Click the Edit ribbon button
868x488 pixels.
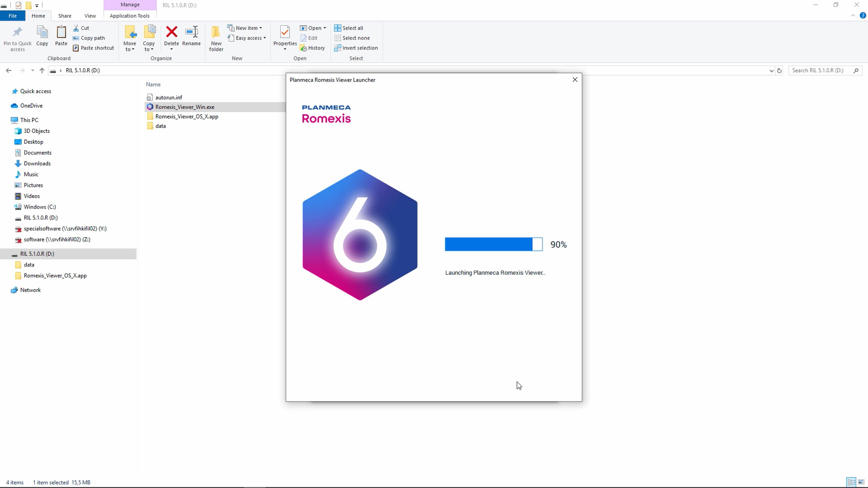point(309,38)
